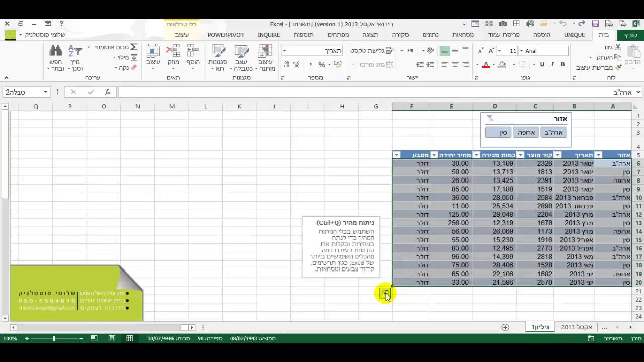Open the אקסל 2013 sheet tab
Image resolution: width=644 pixels, height=362 pixels.
tap(577, 327)
